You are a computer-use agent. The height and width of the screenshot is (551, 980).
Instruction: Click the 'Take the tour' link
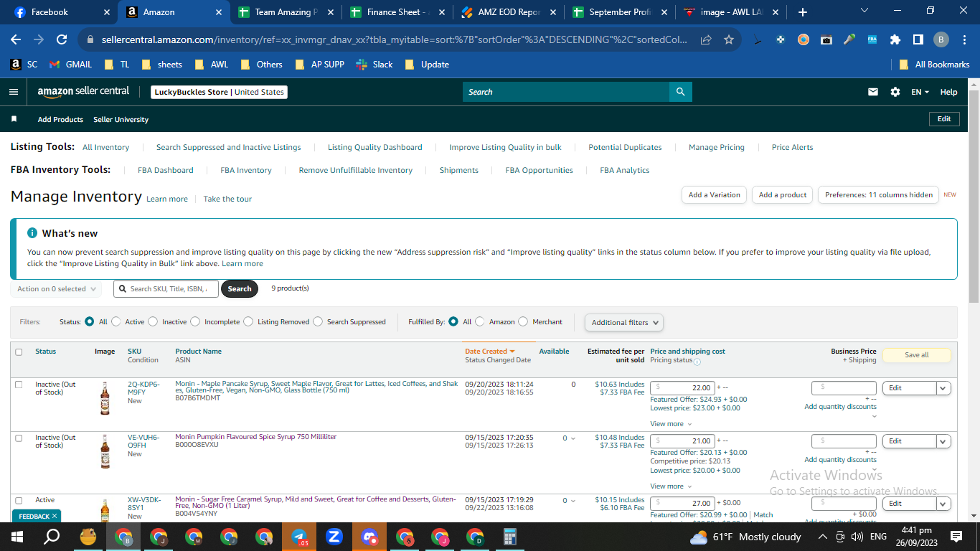[227, 199]
